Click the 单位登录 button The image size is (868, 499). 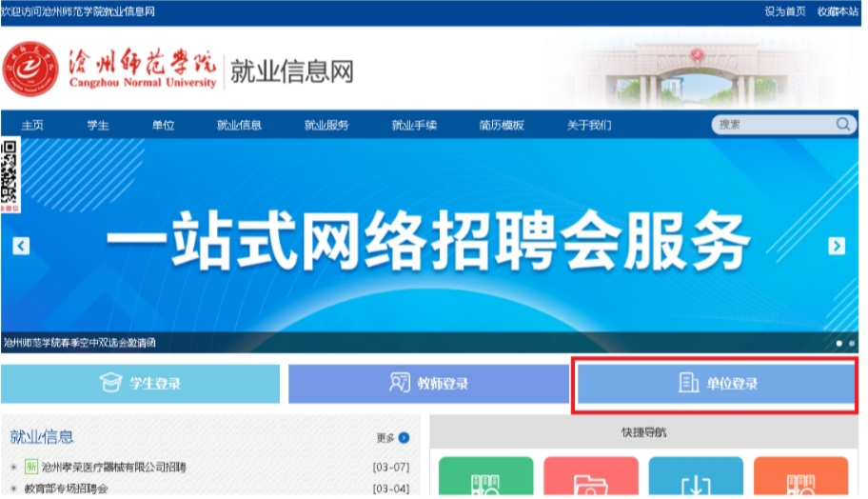click(x=717, y=383)
